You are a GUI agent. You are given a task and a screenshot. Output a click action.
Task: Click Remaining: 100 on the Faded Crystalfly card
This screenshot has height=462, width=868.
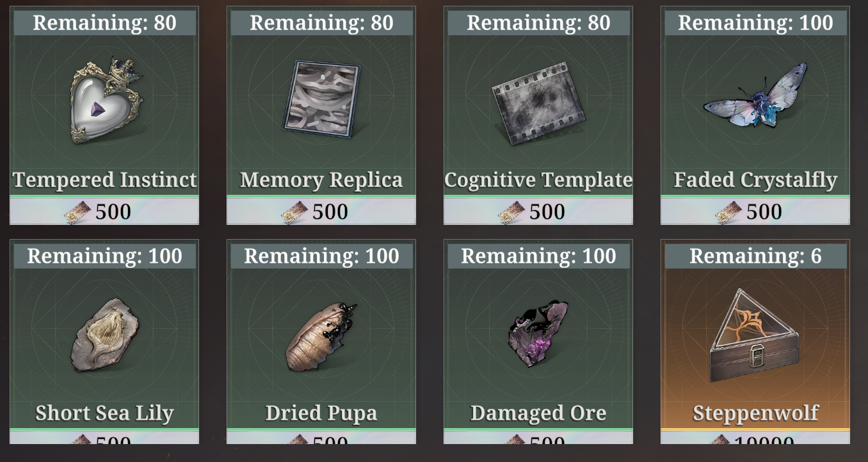pos(755,23)
